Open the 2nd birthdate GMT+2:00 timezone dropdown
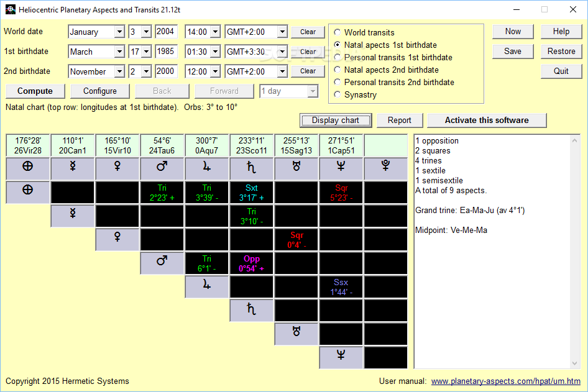 coord(282,71)
